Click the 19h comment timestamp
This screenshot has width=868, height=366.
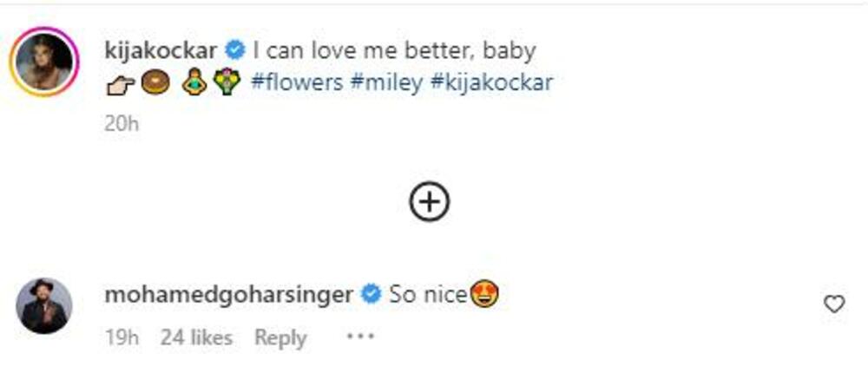(121, 337)
